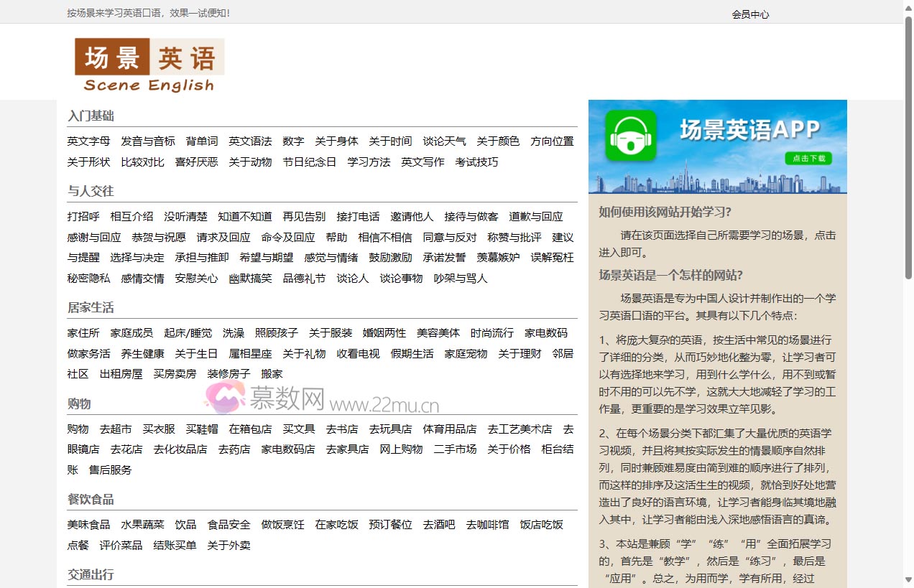Open the 售后服务 after-sales link
This screenshot has height=588, width=914.
click(x=110, y=470)
